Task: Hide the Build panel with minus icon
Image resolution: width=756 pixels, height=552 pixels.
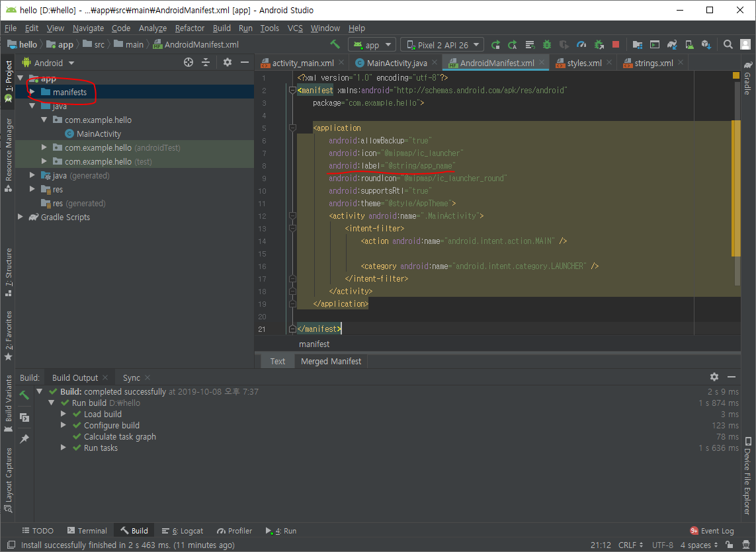Action: [732, 377]
